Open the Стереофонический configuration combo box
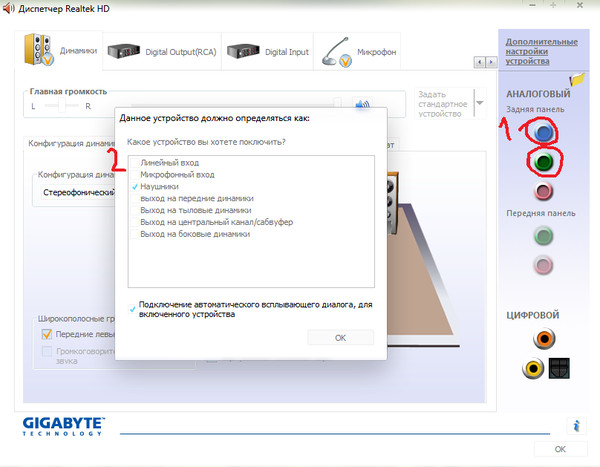Image resolution: width=600 pixels, height=467 pixels. (x=78, y=192)
